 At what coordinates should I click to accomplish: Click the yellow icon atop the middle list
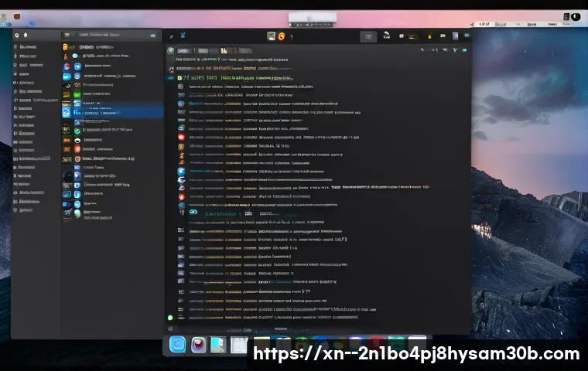tap(66, 47)
